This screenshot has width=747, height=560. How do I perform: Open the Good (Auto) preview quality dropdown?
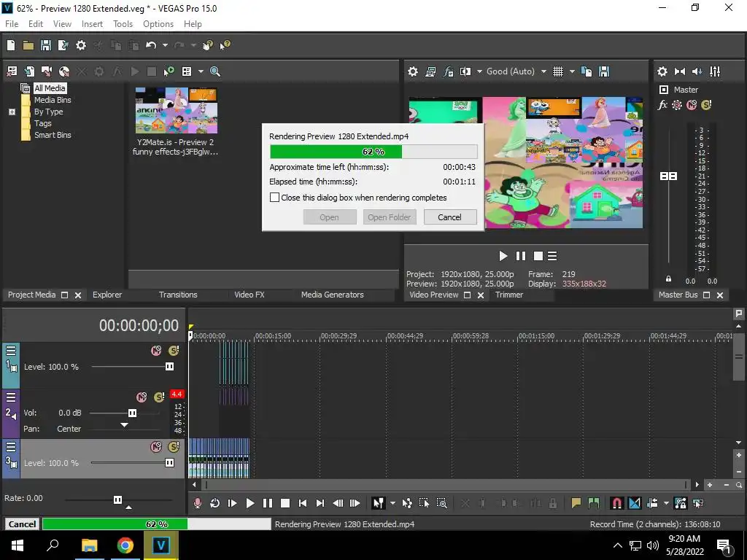tap(516, 71)
